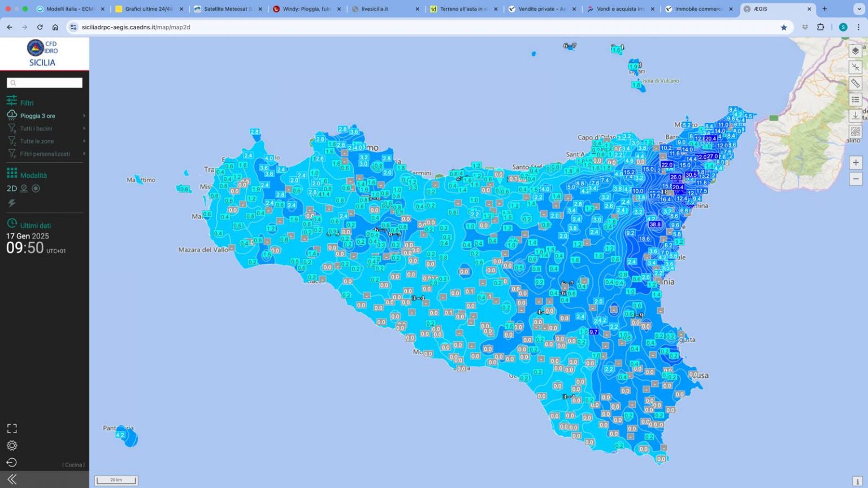868x488 pixels.
Task: Switch to station pin display mode
Action: [24, 189]
